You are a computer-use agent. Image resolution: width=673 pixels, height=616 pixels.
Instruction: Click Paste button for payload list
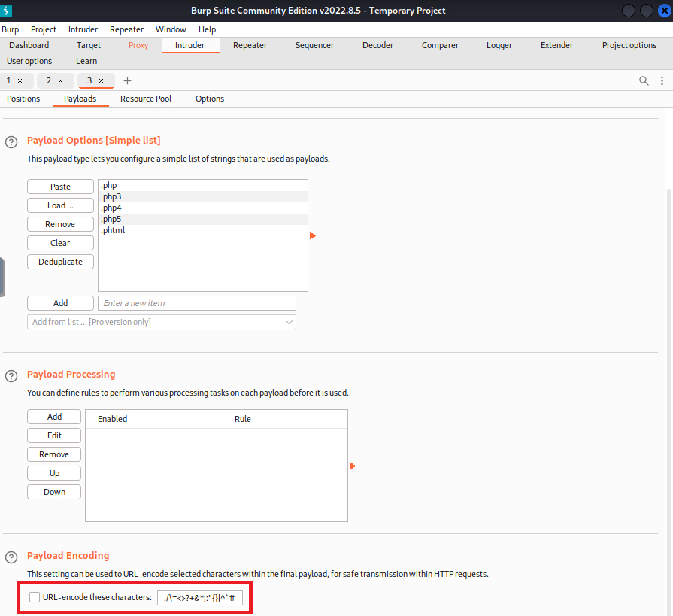coord(60,187)
